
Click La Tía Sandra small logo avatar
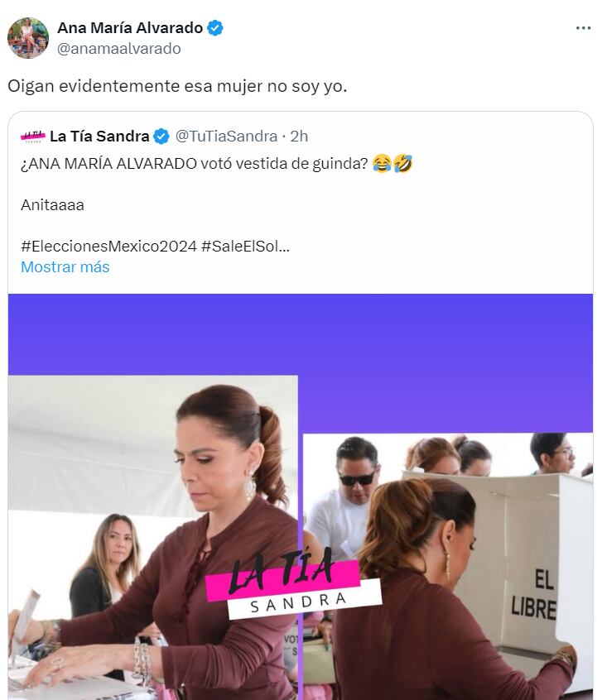pos(33,137)
